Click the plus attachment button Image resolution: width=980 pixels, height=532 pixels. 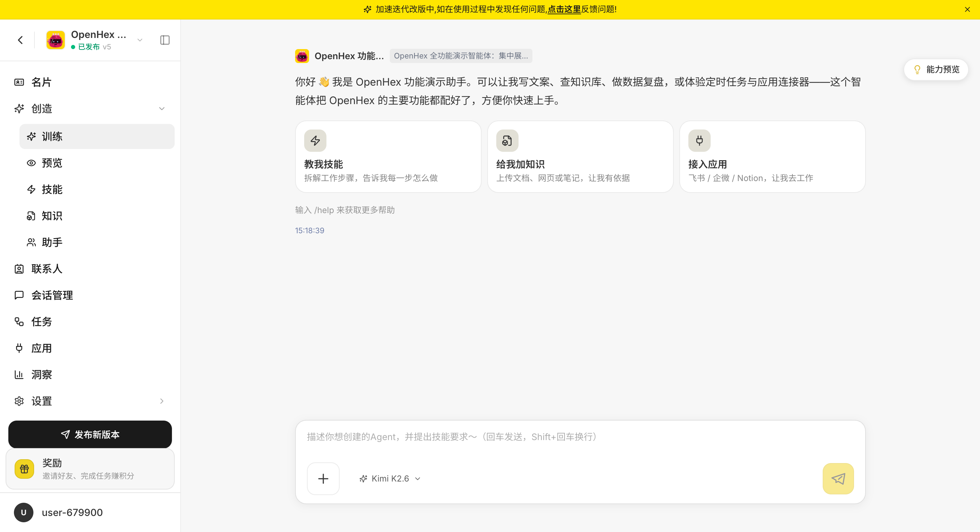point(323,479)
